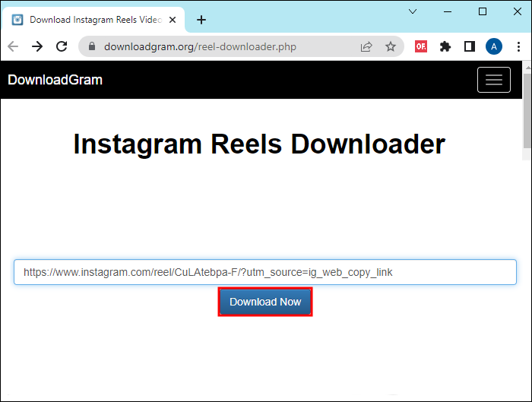Click the Download Now button

pyautogui.click(x=265, y=302)
